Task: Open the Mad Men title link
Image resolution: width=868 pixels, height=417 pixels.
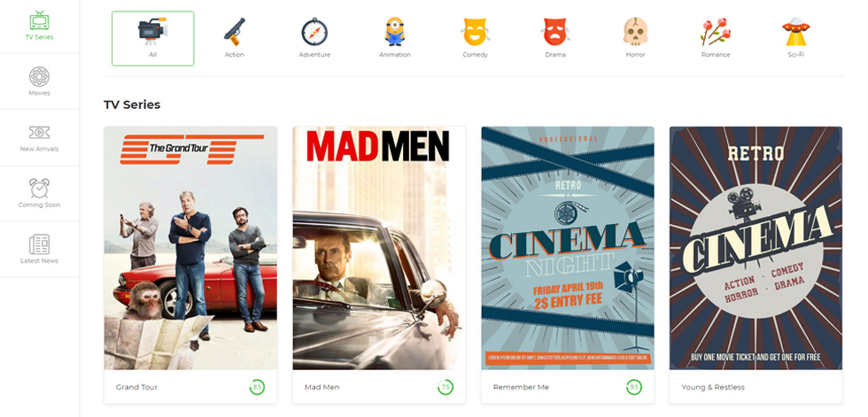Action: (x=322, y=387)
